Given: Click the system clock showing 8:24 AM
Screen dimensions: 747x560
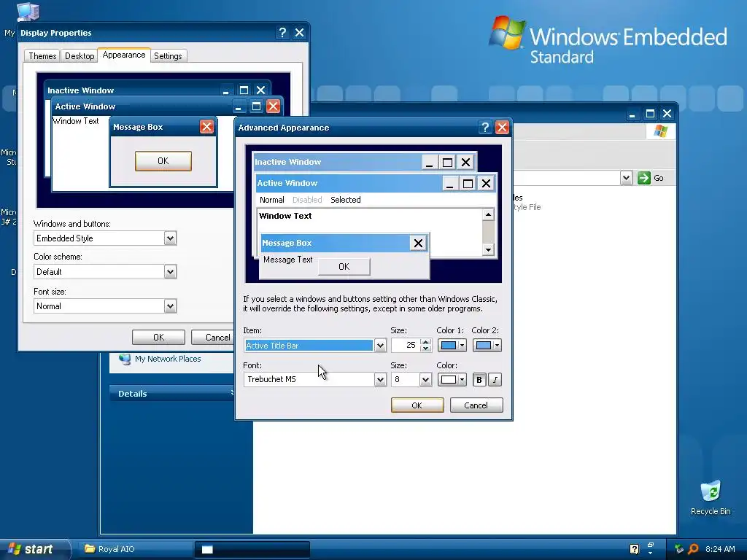Looking at the screenshot, I should [720, 549].
